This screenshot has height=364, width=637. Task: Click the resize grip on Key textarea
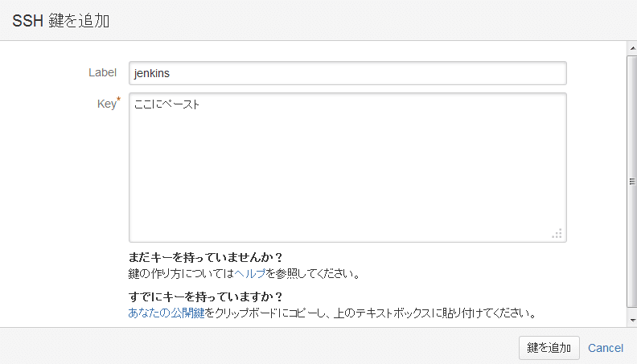tap(557, 234)
